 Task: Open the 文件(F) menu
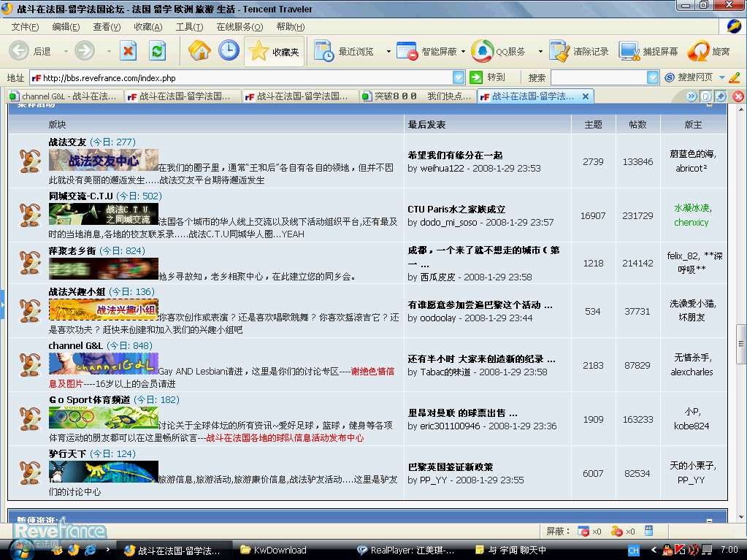click(x=25, y=27)
